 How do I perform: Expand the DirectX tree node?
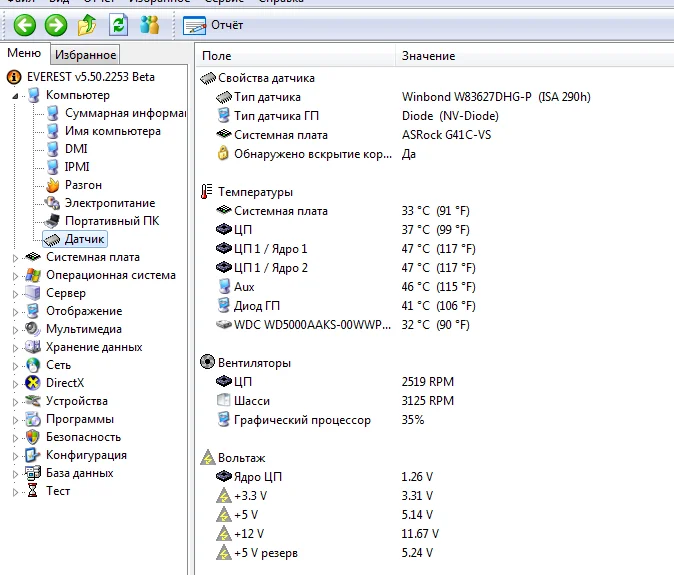pyautogui.click(x=15, y=384)
